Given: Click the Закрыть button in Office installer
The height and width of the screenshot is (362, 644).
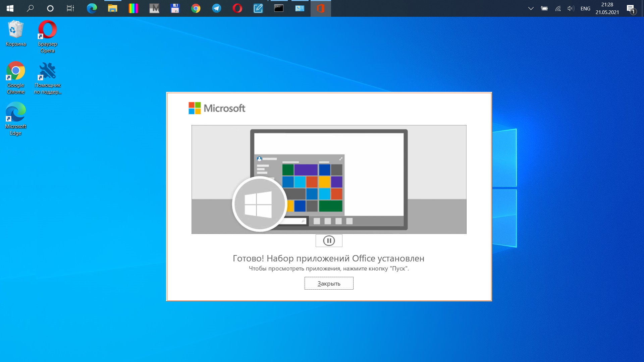Looking at the screenshot, I should click(x=329, y=283).
